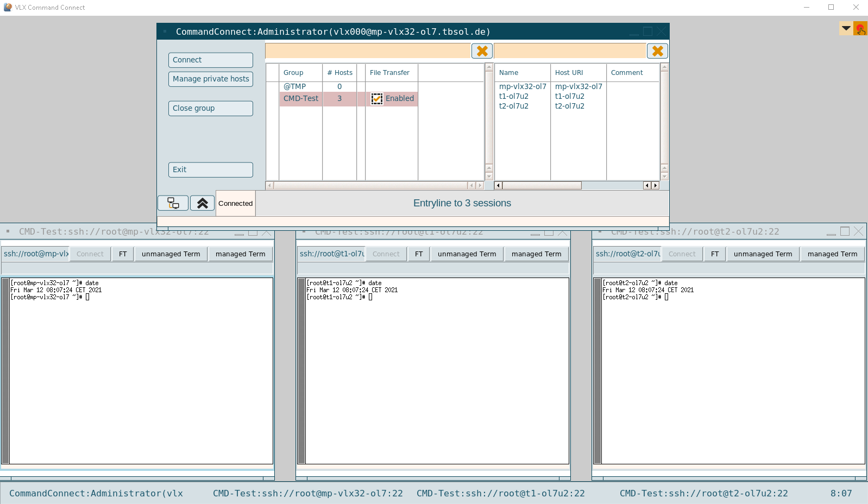Viewport: 868px width, 504px height.
Task: Select the @TMP group row
Action: (294, 86)
